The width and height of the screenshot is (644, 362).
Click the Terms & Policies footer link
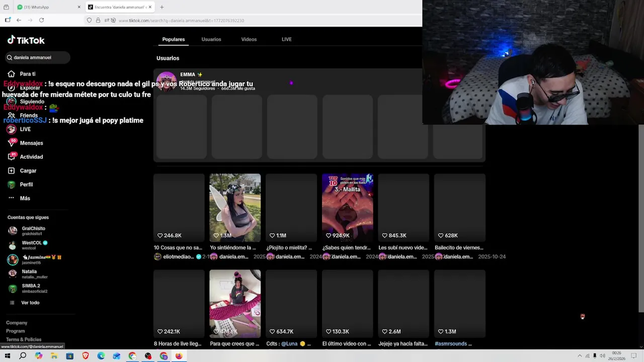click(24, 339)
